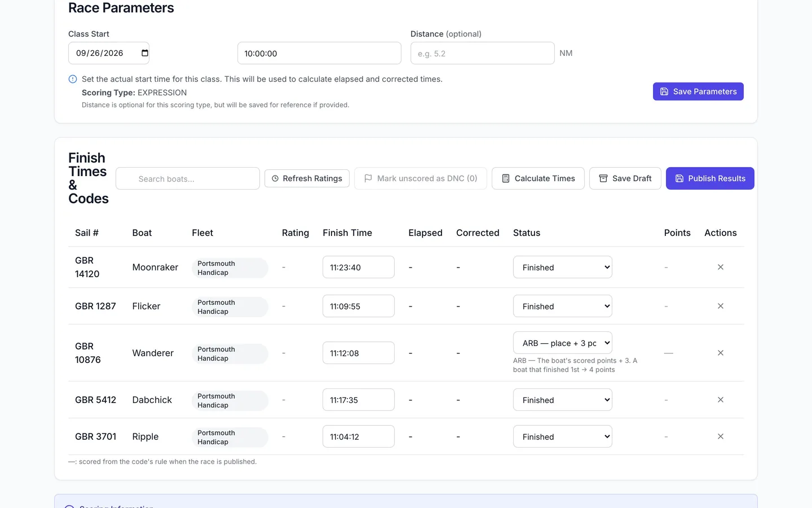This screenshot has width=812, height=508.
Task: Remove Dabchick row with the X icon
Action: click(721, 400)
